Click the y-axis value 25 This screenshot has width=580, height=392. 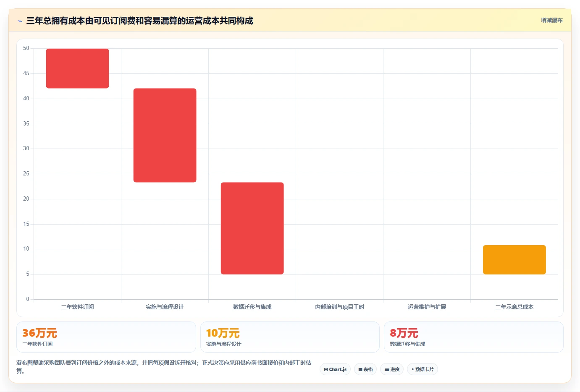(26, 174)
